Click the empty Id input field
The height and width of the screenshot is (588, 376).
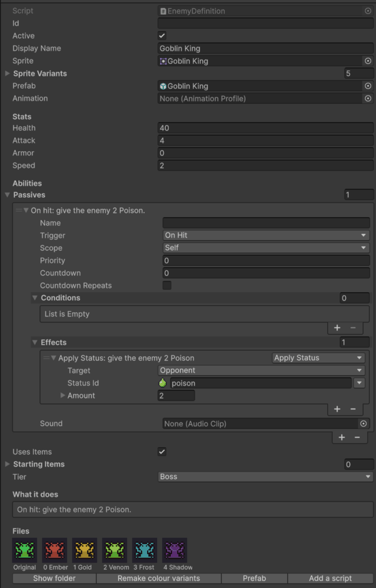[266, 23]
